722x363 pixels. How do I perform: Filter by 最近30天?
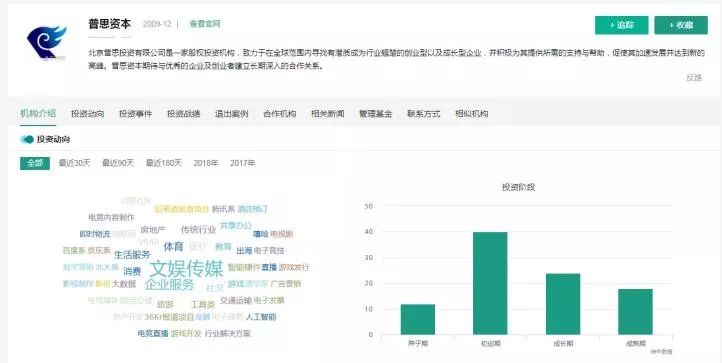pos(75,163)
